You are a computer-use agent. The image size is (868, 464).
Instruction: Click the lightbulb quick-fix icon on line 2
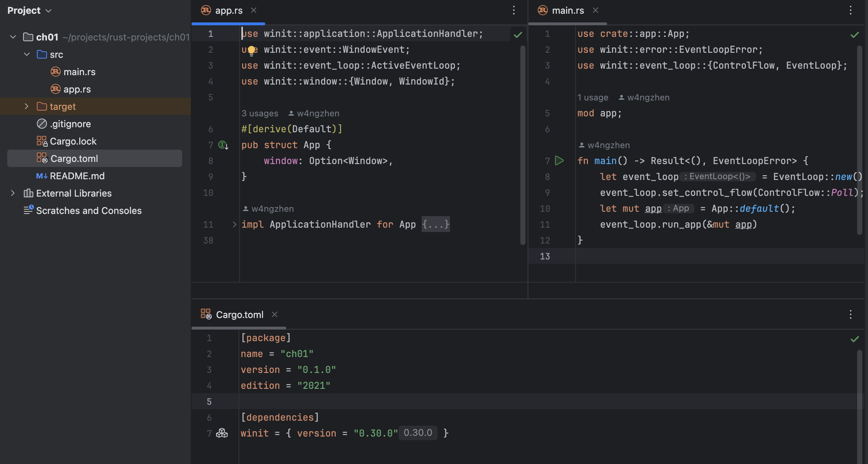252,50
